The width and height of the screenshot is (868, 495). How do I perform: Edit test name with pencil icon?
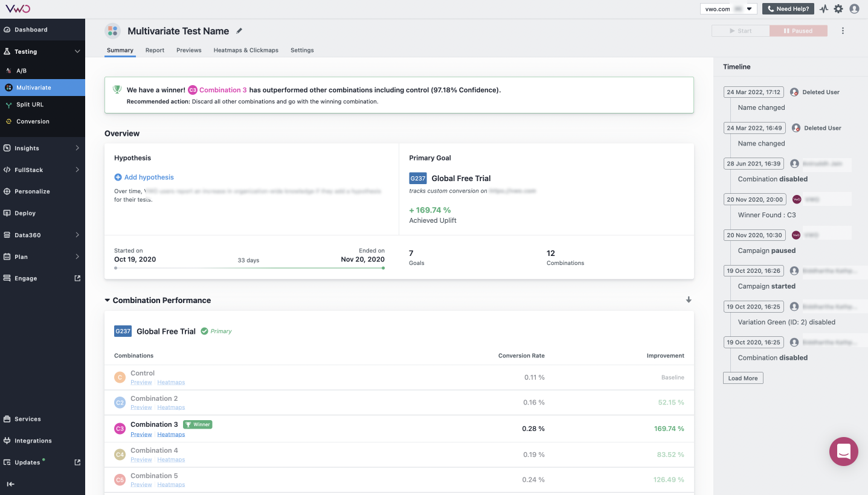click(x=239, y=31)
